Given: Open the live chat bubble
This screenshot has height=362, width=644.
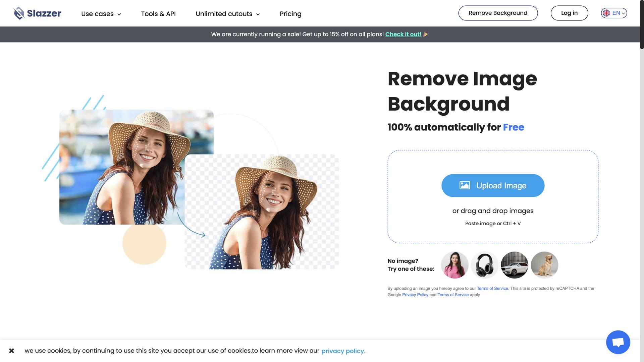Looking at the screenshot, I should point(618,342).
